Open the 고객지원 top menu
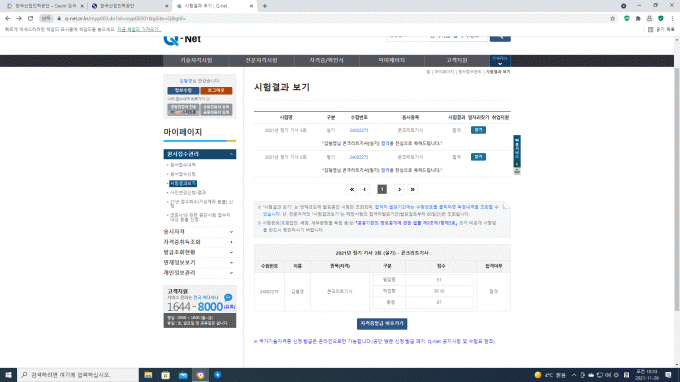This screenshot has width=680, height=382. [x=457, y=60]
